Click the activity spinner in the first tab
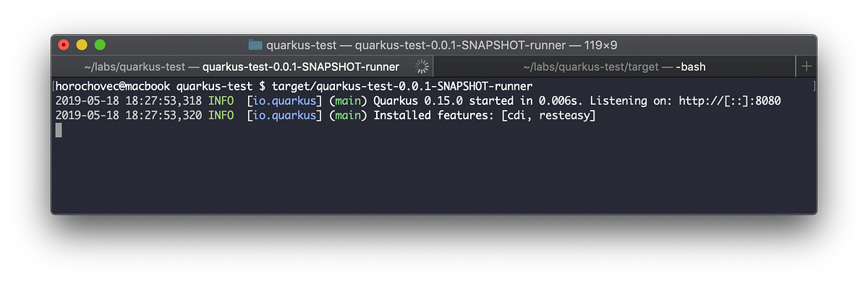The height and width of the screenshot is (282, 868). pyautogui.click(x=421, y=67)
